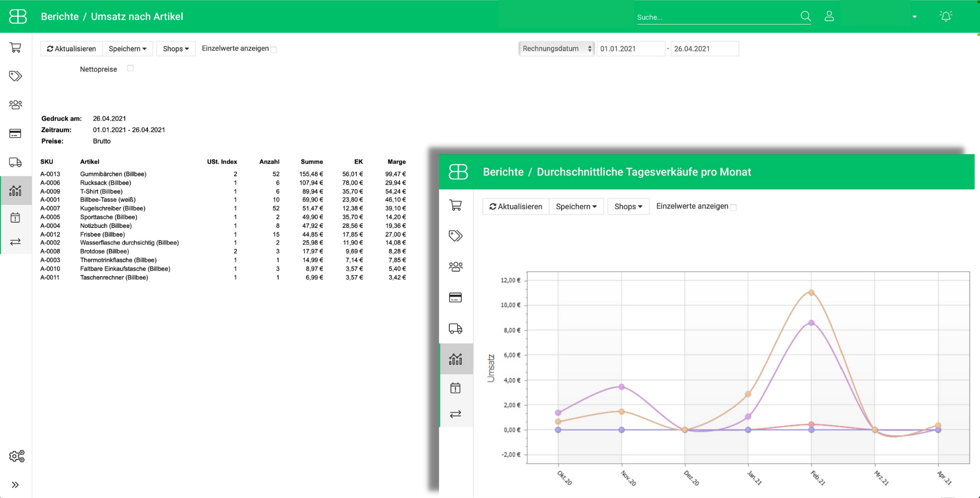The image size is (980, 498).
Task: Open calendar icon in Tagesverkäufe window sidebar
Action: tap(456, 388)
